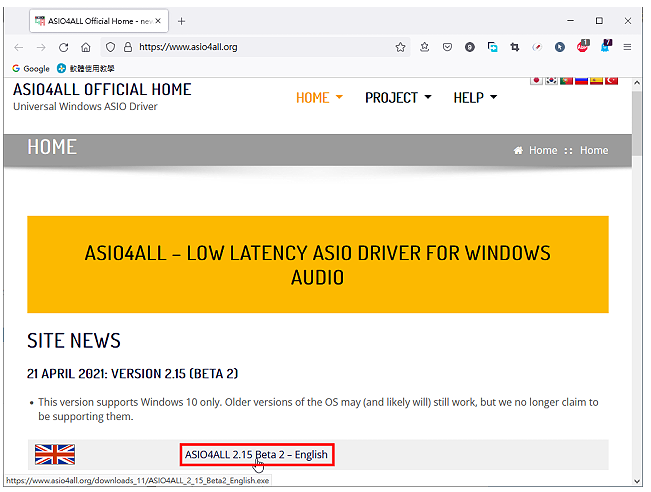Click the yellow low latency ASIO banner
The width and height of the screenshot is (651, 492).
tap(318, 264)
